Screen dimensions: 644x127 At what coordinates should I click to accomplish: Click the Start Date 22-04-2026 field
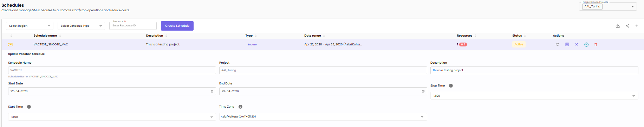112,91
